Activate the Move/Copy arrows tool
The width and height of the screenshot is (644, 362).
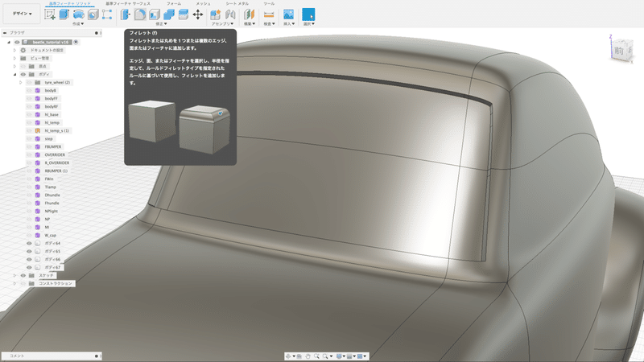coord(198,14)
